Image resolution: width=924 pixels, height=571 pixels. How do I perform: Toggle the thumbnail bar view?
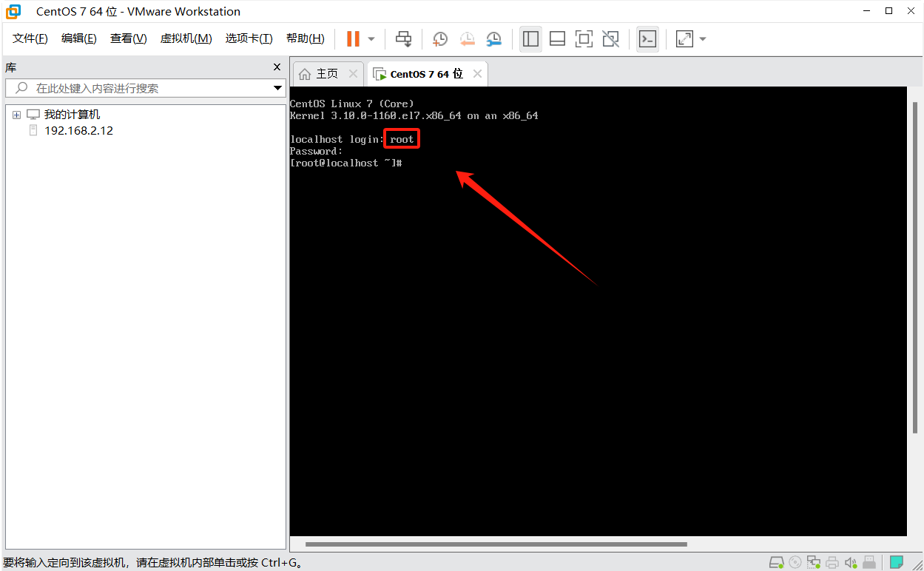557,38
